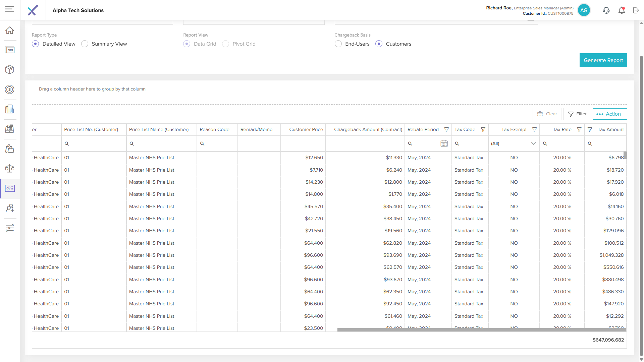This screenshot has width=644, height=362.
Task: Select End-Users chargeback basis
Action: (x=338, y=44)
